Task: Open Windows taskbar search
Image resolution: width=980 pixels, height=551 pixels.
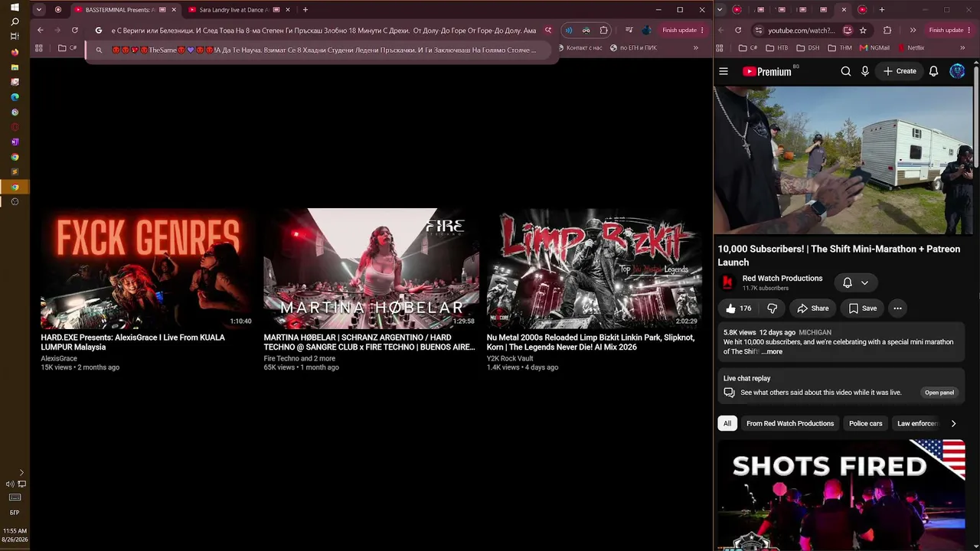Action: (15, 21)
